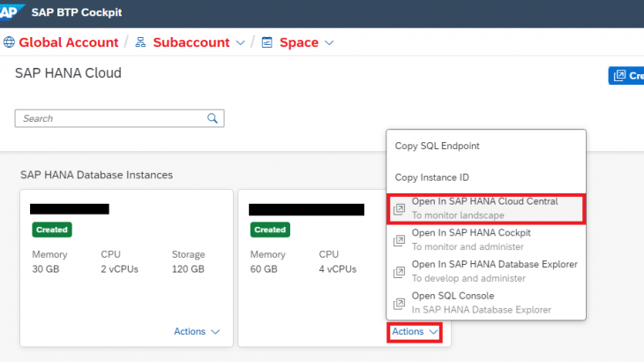Select Copy SQL Endpoint menu entry
The image size is (644, 362).
point(437,146)
